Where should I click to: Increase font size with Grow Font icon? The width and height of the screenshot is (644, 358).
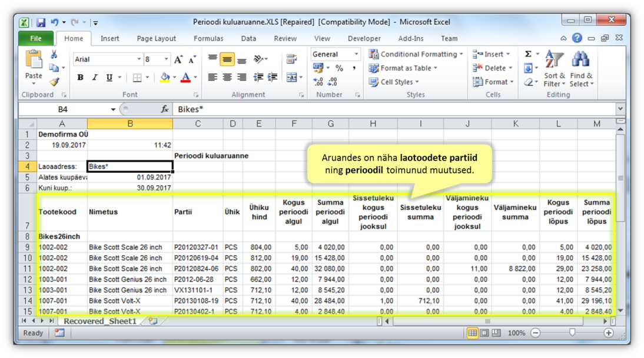pyautogui.click(x=178, y=60)
